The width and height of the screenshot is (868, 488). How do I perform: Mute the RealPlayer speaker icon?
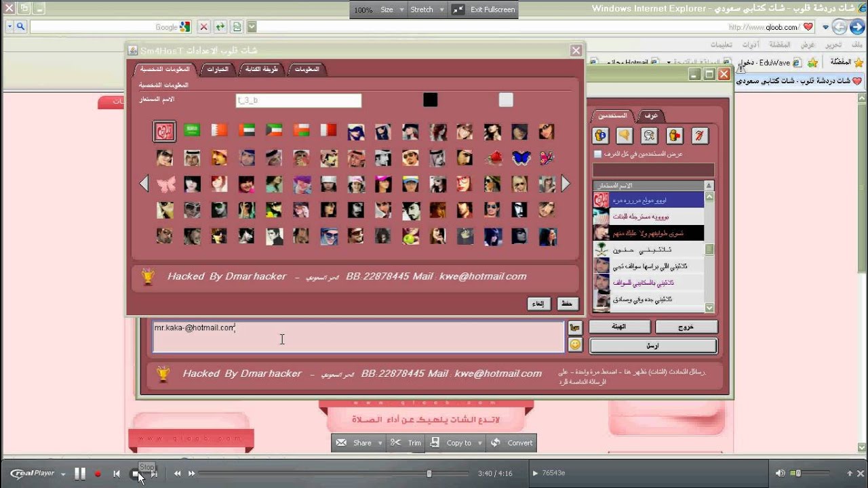(781, 473)
